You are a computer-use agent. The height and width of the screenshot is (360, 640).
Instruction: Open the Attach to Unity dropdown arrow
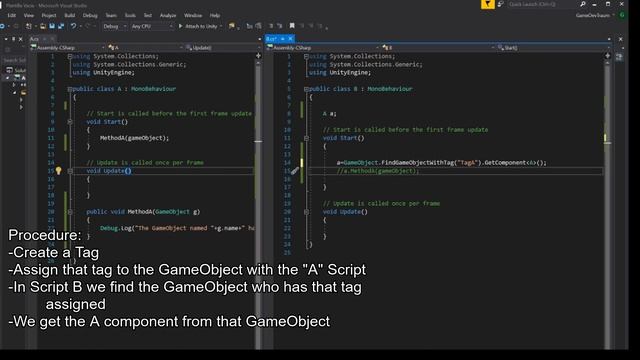(x=221, y=26)
